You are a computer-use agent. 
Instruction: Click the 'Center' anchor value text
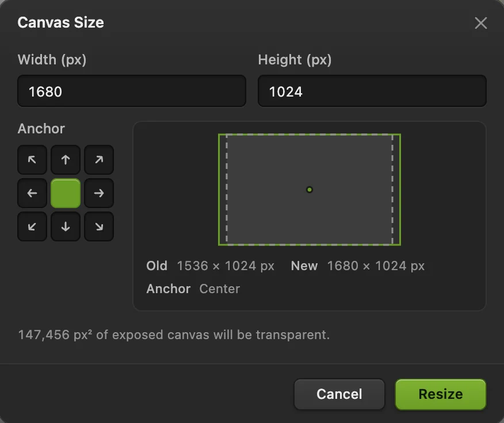(220, 289)
